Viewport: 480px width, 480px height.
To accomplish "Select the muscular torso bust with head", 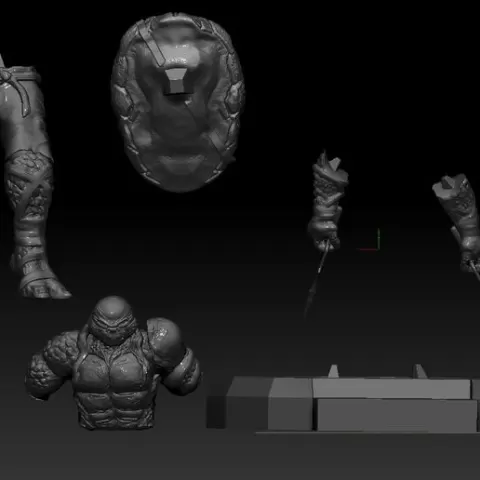I will [113, 363].
